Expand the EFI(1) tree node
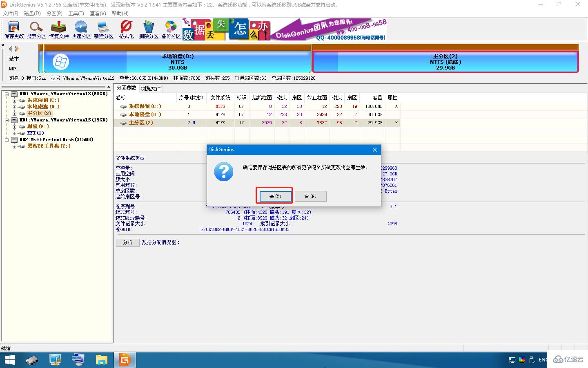Image resolution: width=588 pixels, height=368 pixels. click(14, 133)
